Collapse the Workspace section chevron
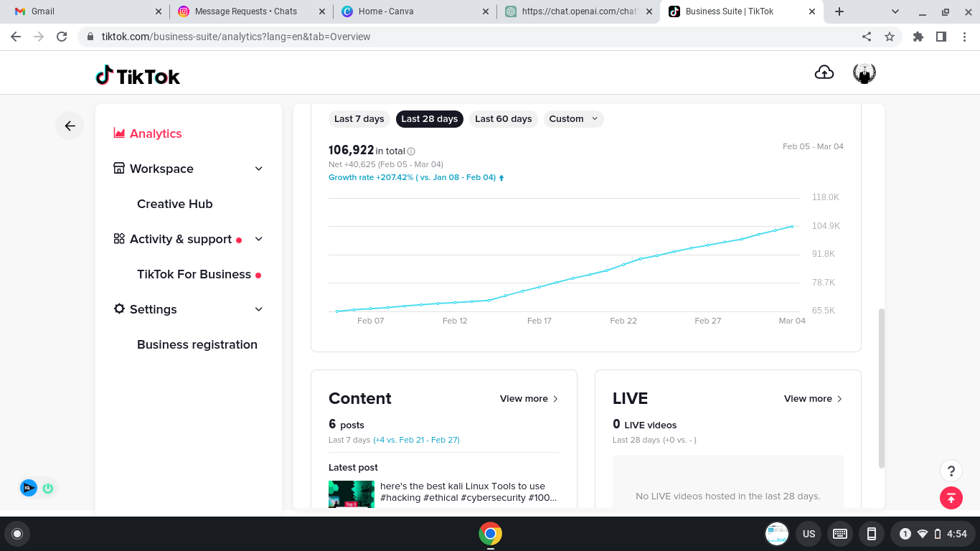 point(259,169)
